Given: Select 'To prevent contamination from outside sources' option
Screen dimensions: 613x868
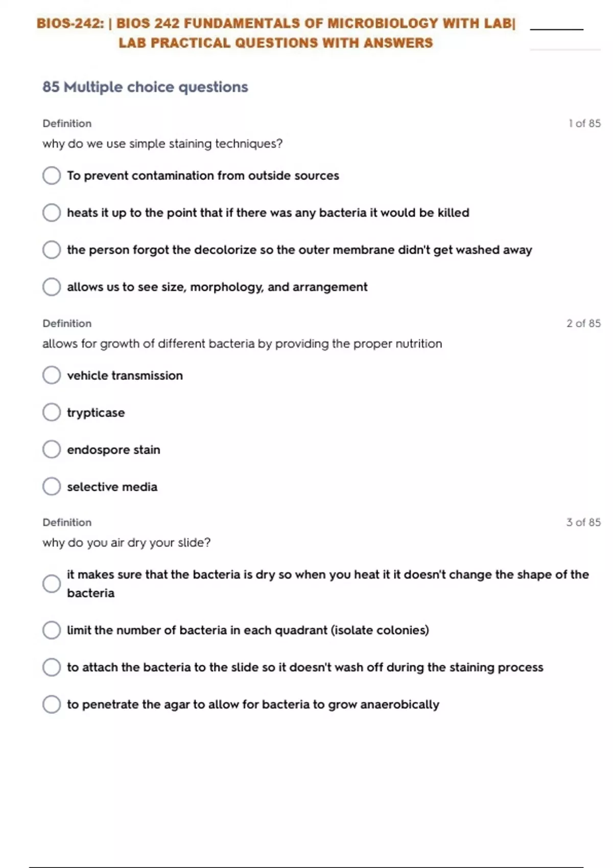Looking at the screenshot, I should pyautogui.click(x=52, y=176).
